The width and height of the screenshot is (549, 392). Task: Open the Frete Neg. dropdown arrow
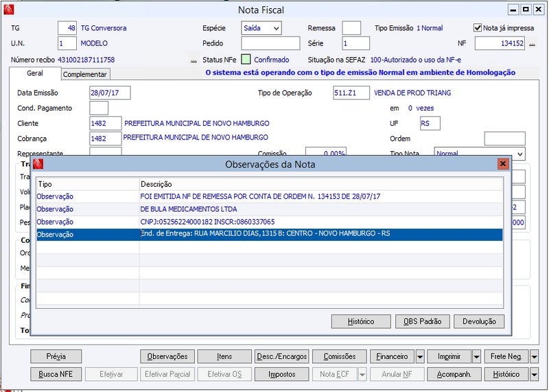(x=534, y=356)
